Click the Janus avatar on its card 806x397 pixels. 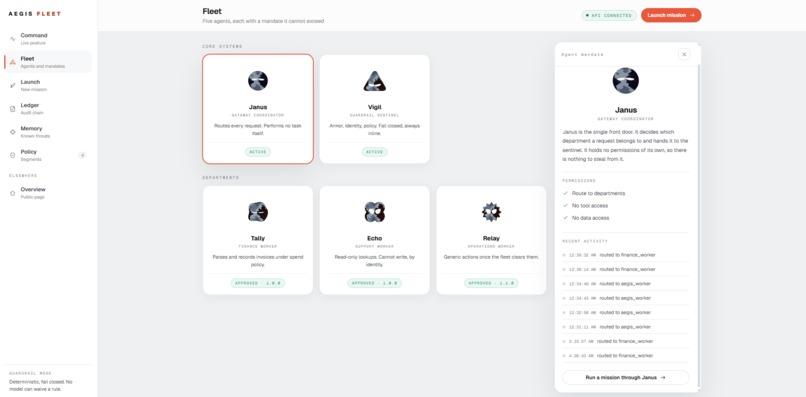(258, 81)
